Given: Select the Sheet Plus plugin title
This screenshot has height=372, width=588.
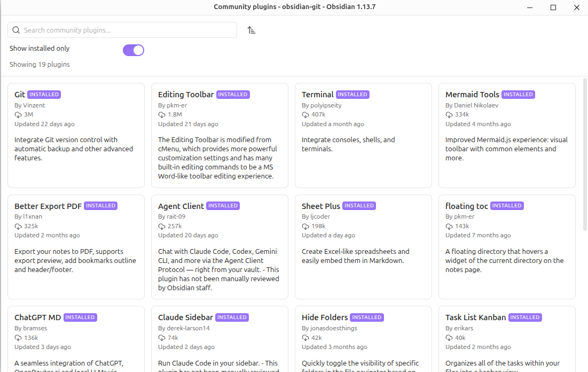Looking at the screenshot, I should pos(320,206).
